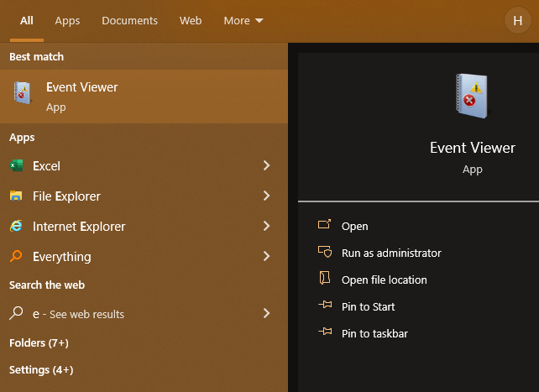Click the Event Viewer icon in Best match
539x392 pixels.
point(22,97)
